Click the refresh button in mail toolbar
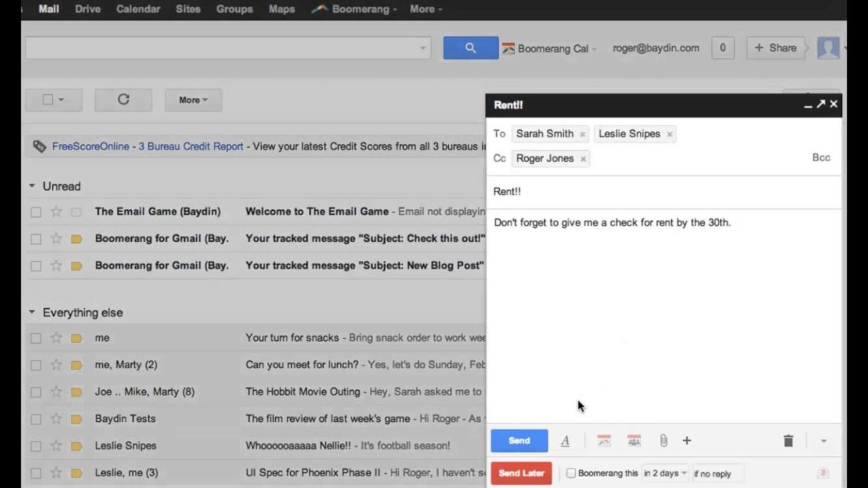This screenshot has width=868, height=488. click(x=123, y=100)
